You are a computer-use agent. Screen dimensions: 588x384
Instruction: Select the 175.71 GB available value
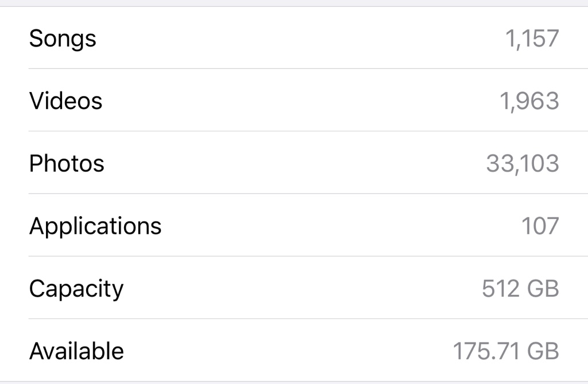[x=506, y=351]
